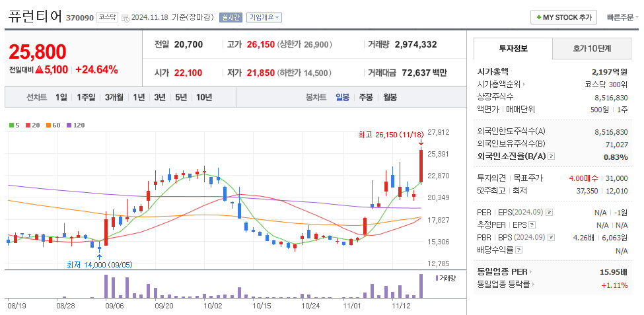Open help icon next to BPS (2024.09)
Image resolution: width=644 pixels, height=315 pixels.
point(551,237)
